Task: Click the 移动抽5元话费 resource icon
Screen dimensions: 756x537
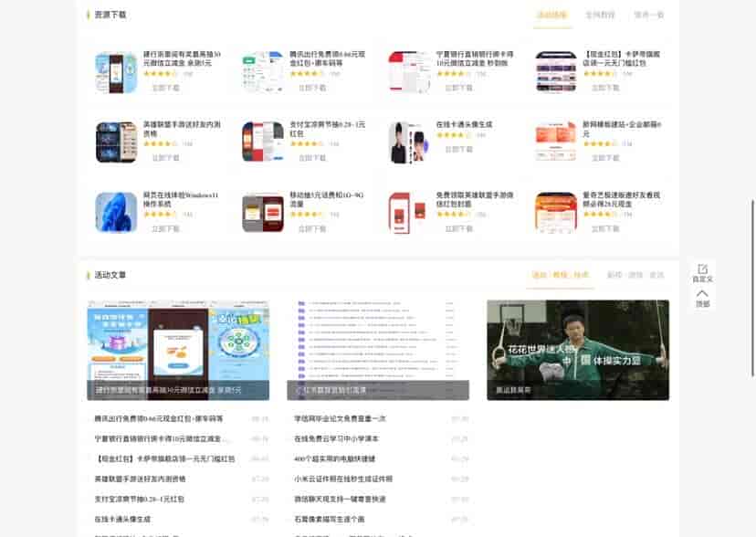Action: (262, 212)
